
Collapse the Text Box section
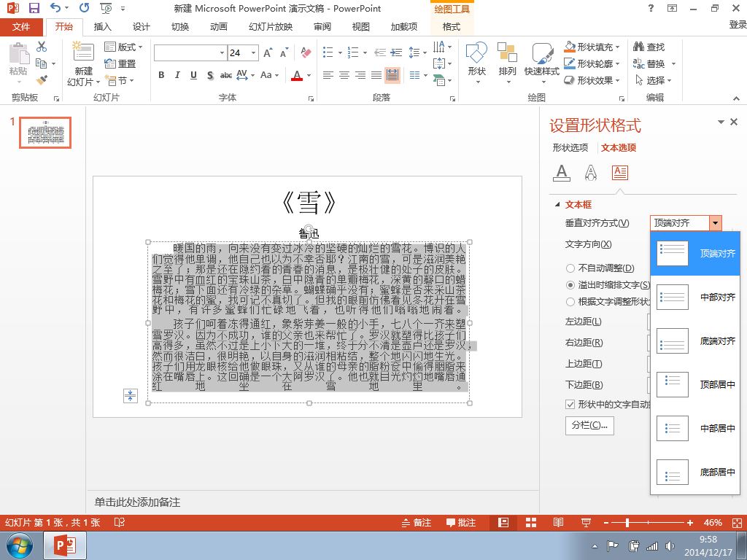[557, 205]
